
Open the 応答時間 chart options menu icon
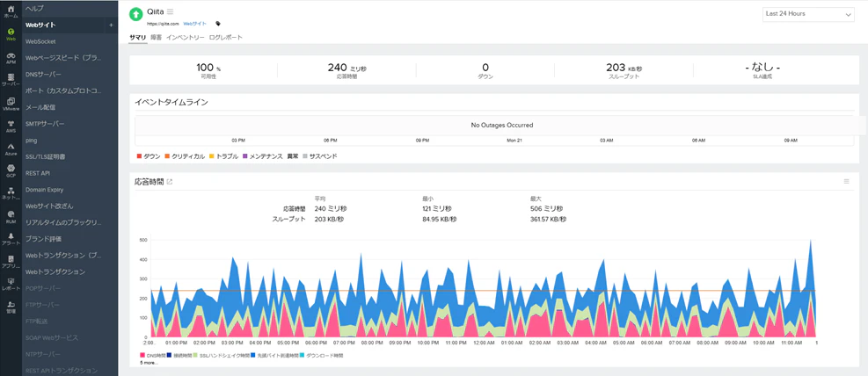pos(846,181)
